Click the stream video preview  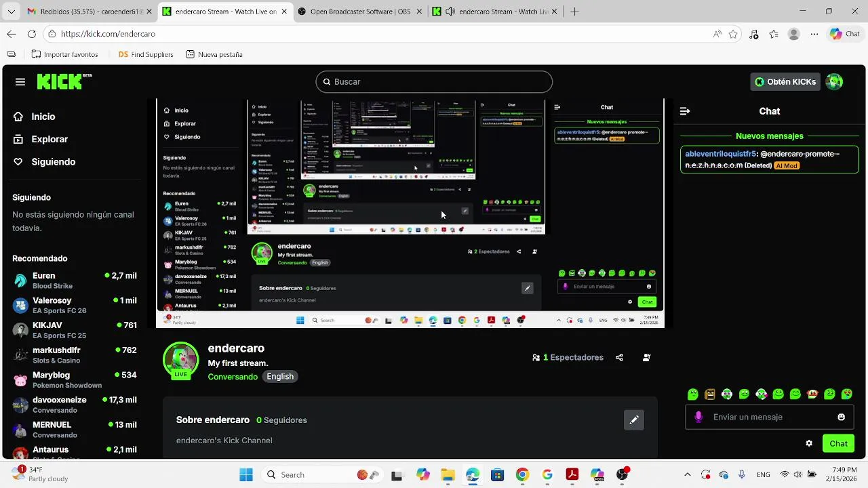410,213
